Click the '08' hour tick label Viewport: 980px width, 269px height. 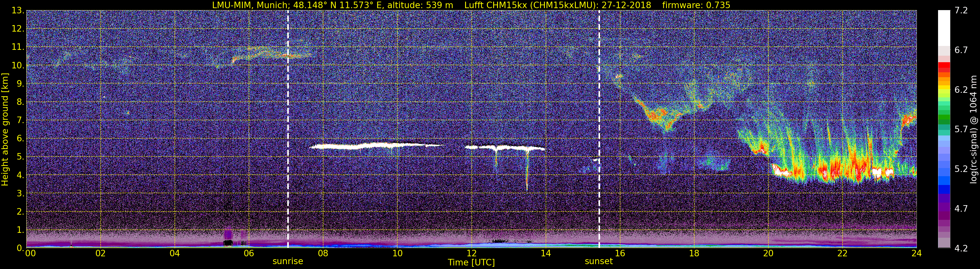pyautogui.click(x=323, y=253)
